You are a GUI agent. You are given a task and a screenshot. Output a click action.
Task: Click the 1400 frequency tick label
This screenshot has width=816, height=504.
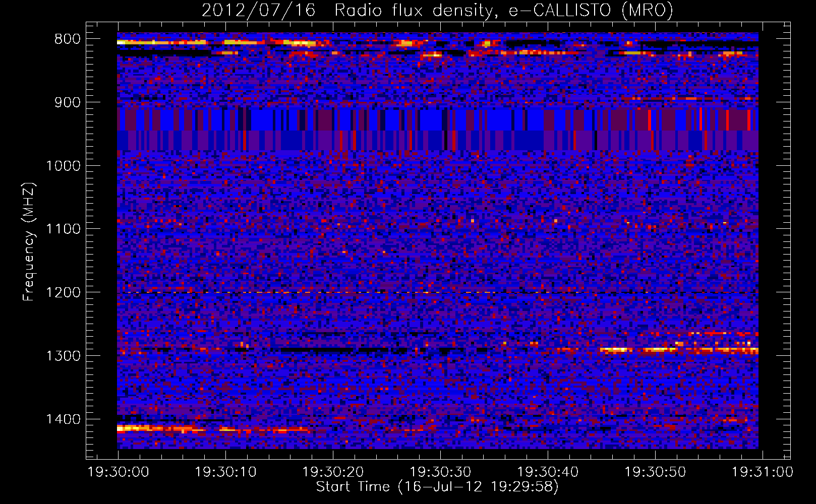tap(63, 419)
